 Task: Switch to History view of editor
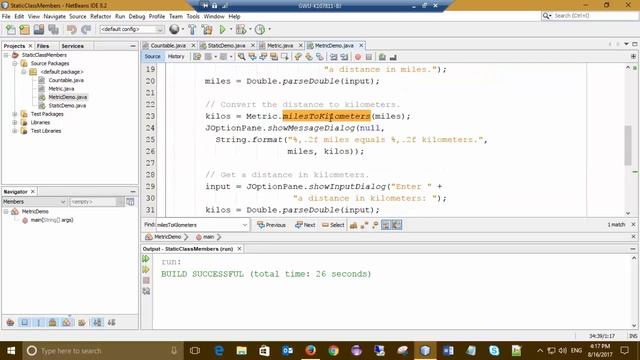click(x=176, y=57)
